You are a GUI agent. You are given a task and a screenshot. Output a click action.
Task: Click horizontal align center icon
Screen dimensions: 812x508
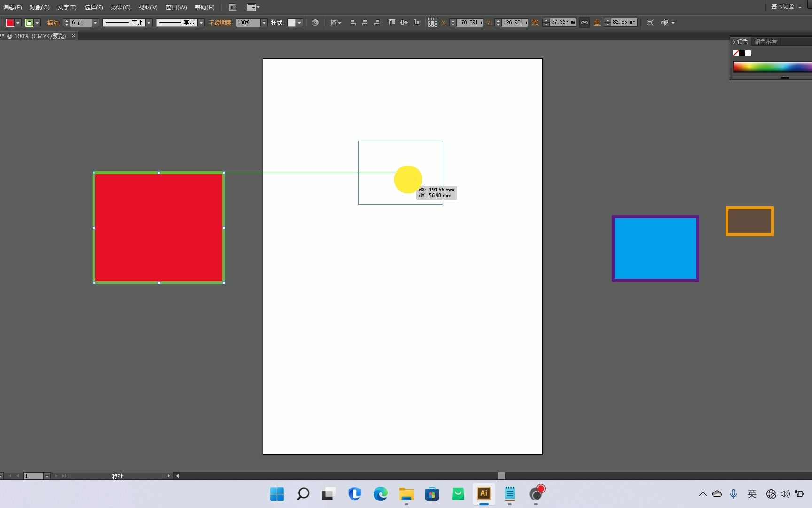[365, 23]
